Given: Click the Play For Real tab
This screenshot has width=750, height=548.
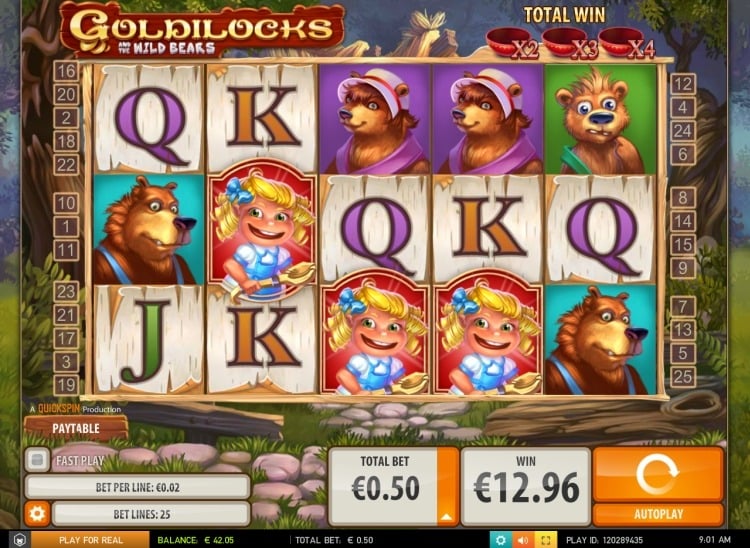Looking at the screenshot, I should click(90, 540).
